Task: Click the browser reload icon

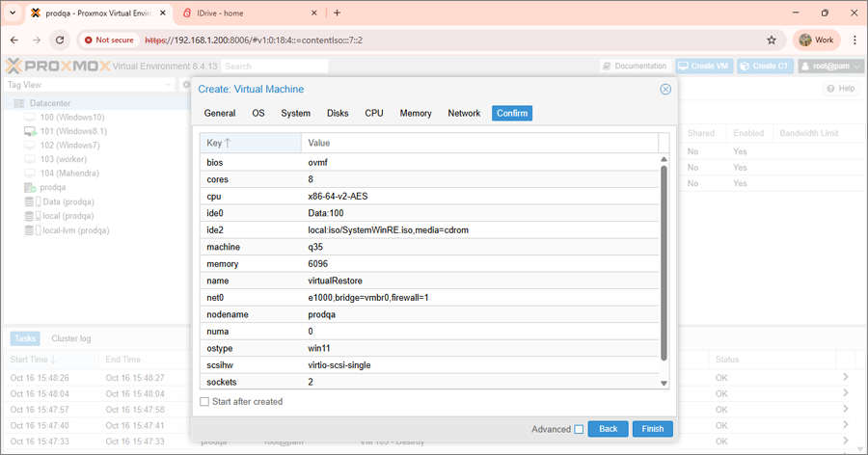Action: click(60, 40)
